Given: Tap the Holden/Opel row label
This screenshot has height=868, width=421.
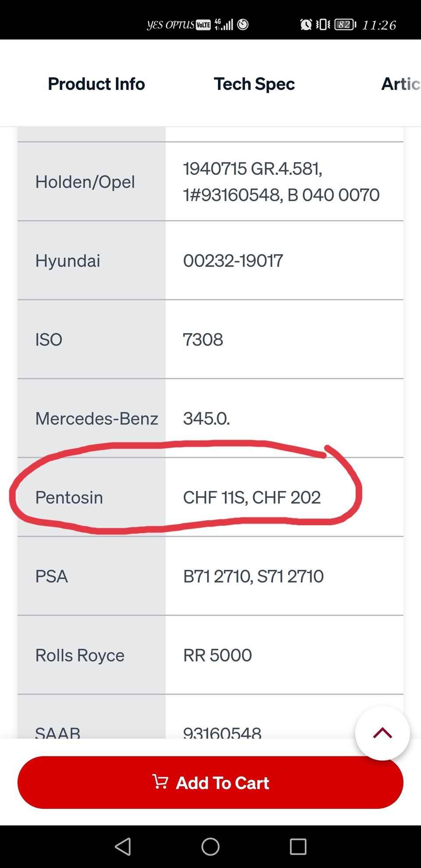Looking at the screenshot, I should tap(85, 182).
